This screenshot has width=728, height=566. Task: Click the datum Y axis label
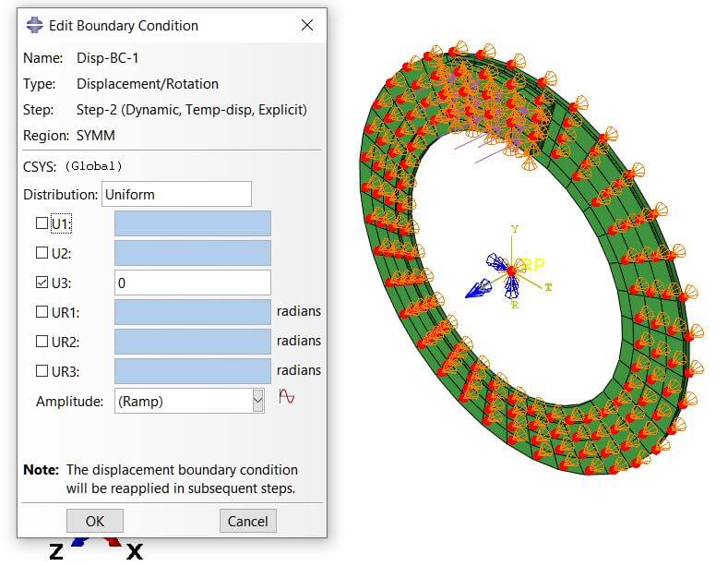click(515, 229)
